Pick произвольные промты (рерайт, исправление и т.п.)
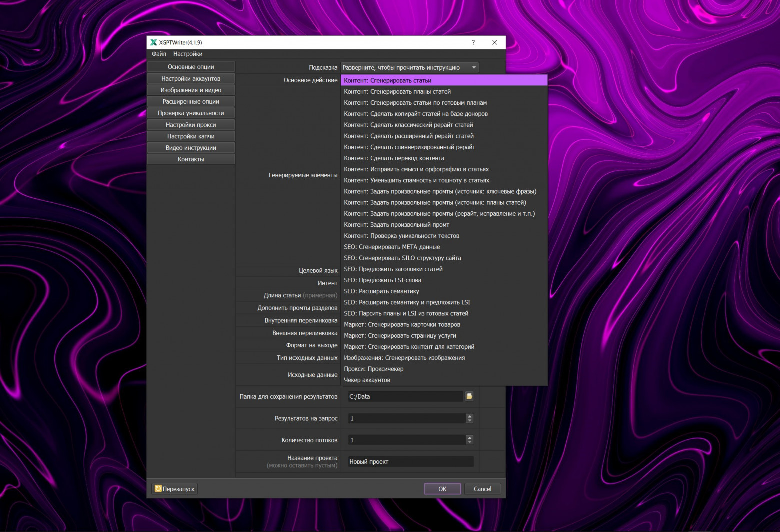 pyautogui.click(x=444, y=213)
